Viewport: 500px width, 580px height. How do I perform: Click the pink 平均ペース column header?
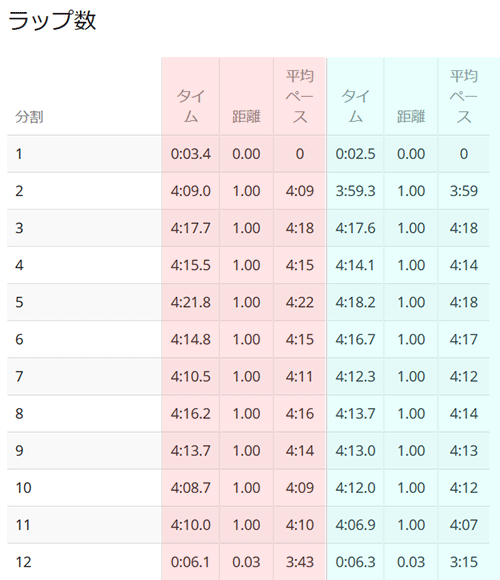tap(300, 97)
